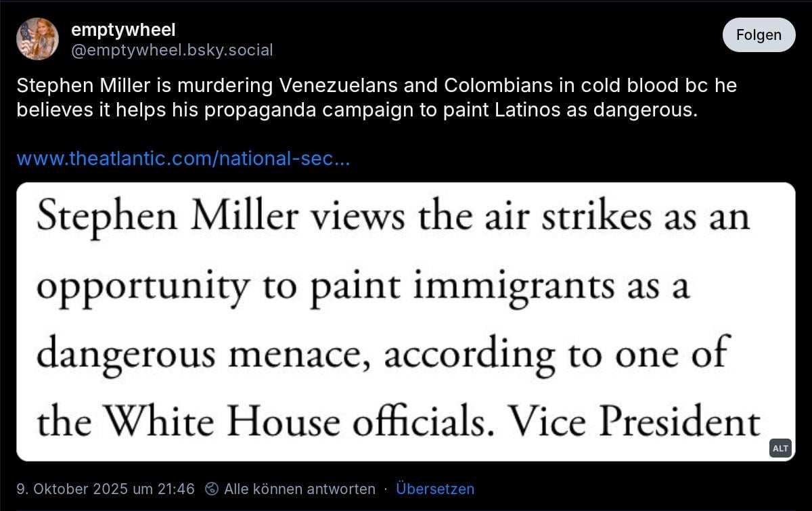Click the post text about Stephen Miller
This screenshot has height=511, width=812.
pyautogui.click(x=376, y=97)
